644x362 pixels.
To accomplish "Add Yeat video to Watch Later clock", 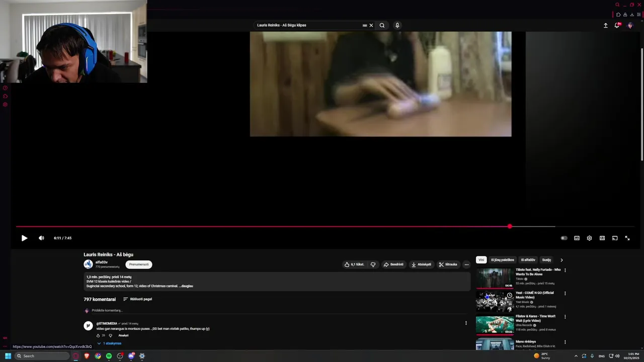I will click(x=509, y=295).
